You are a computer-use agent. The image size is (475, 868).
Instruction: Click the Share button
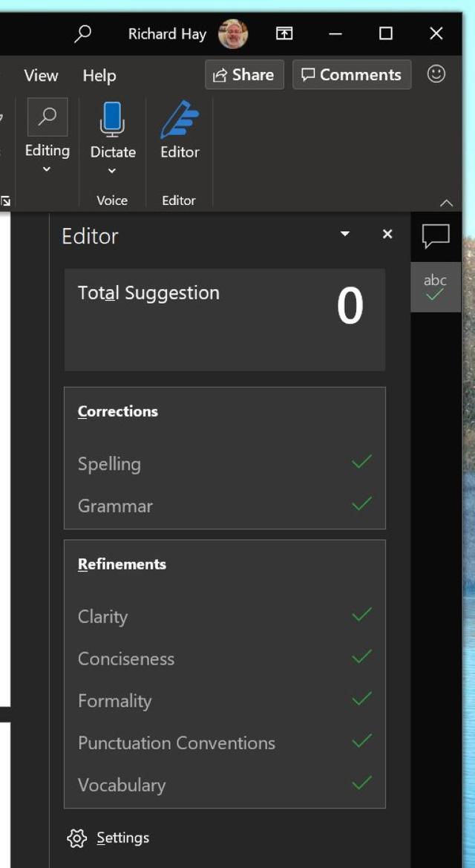point(243,74)
